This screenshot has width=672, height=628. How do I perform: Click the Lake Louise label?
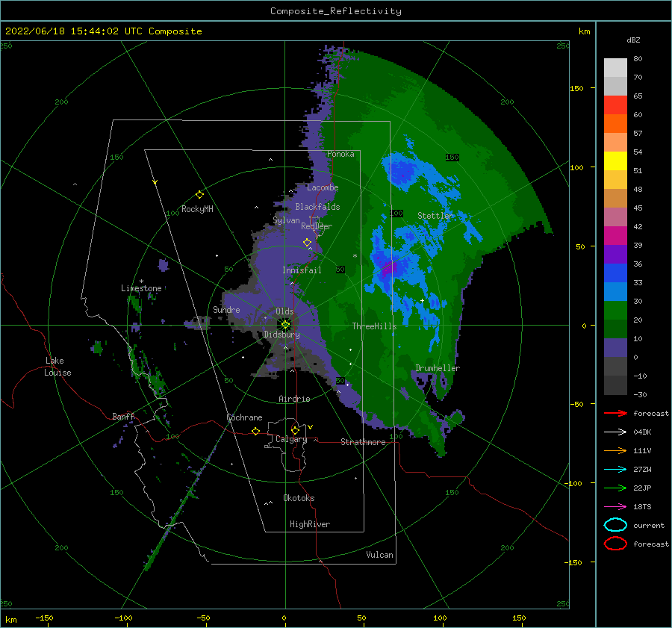click(x=57, y=367)
